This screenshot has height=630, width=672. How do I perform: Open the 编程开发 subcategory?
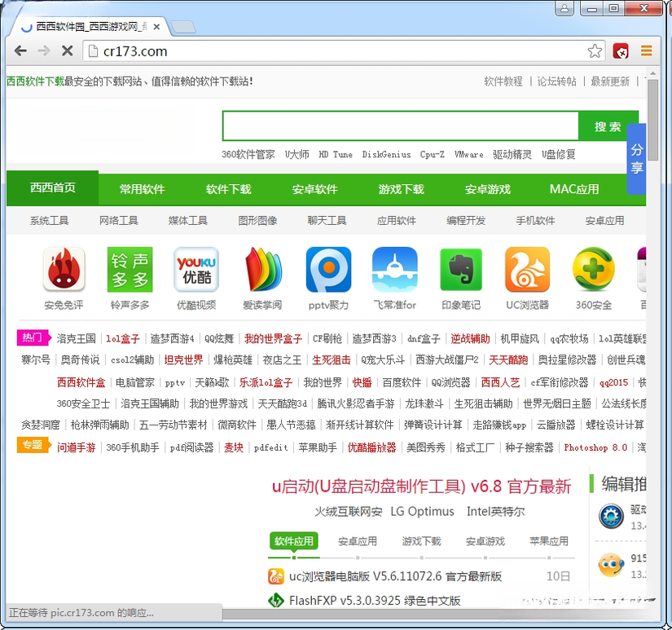point(466,220)
